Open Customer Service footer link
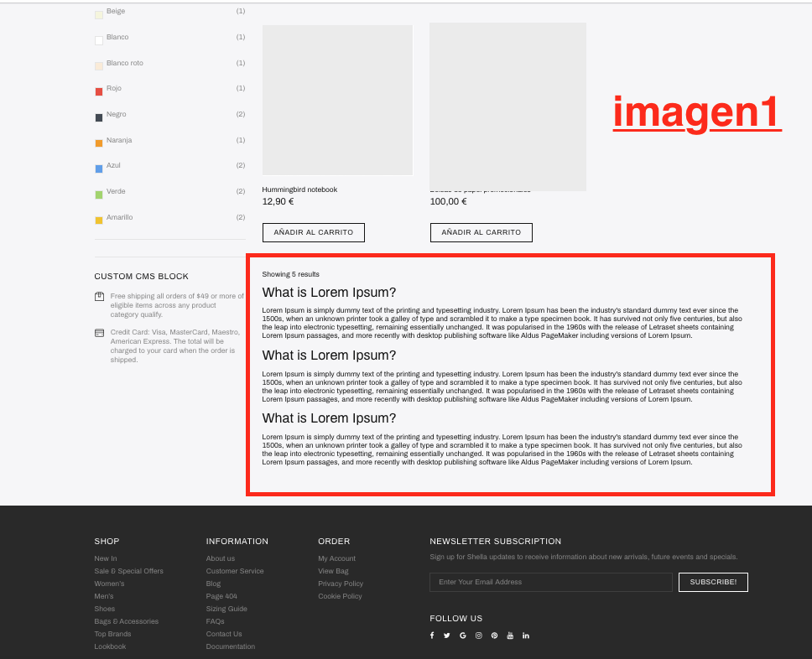812x659 pixels. click(x=235, y=571)
